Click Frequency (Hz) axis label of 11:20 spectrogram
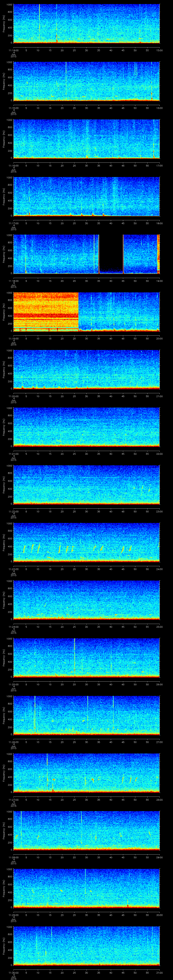 tap(4, 369)
